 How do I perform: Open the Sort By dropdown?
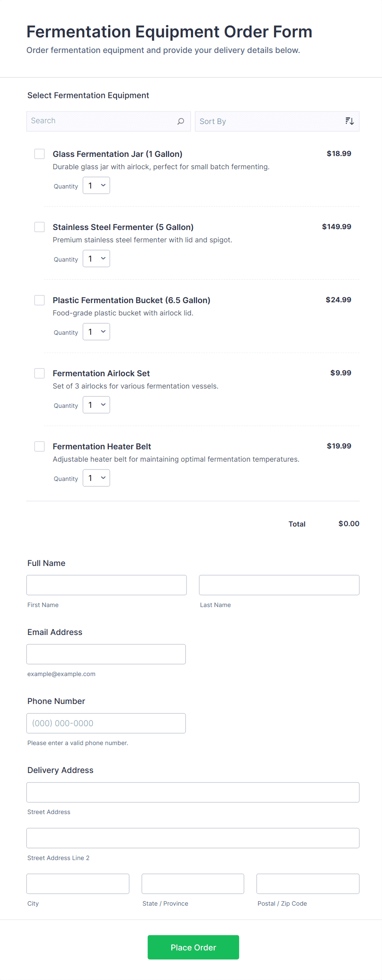point(271,122)
